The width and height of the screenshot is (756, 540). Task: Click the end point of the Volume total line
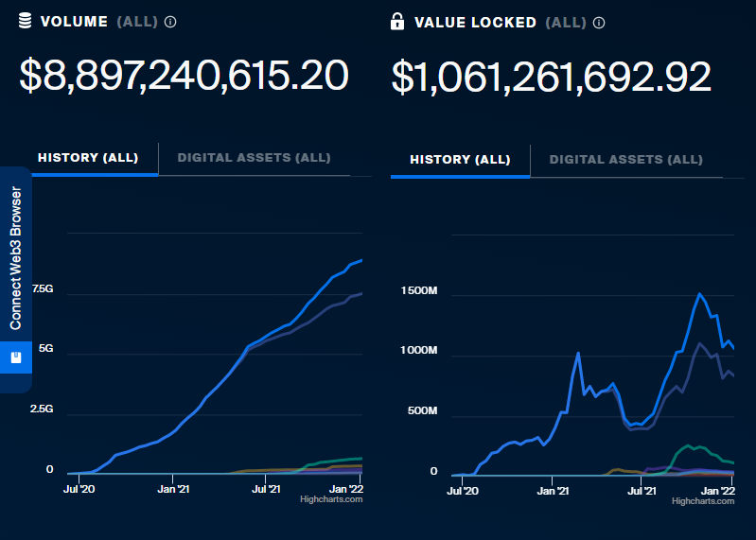[361, 261]
